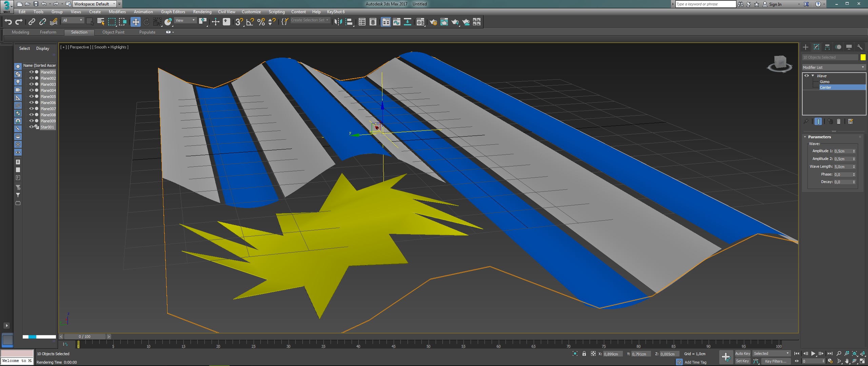Click the Mirror tool icon
This screenshot has height=366, width=868.
pyautogui.click(x=338, y=22)
